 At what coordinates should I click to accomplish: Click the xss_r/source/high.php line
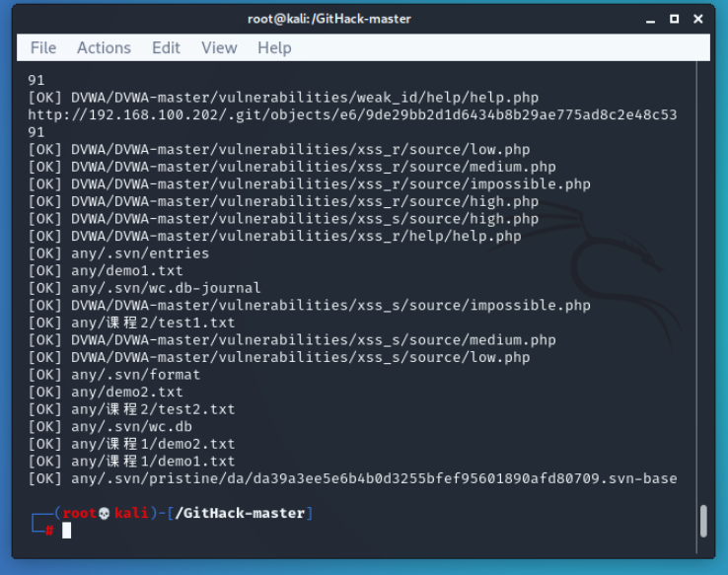point(283,201)
